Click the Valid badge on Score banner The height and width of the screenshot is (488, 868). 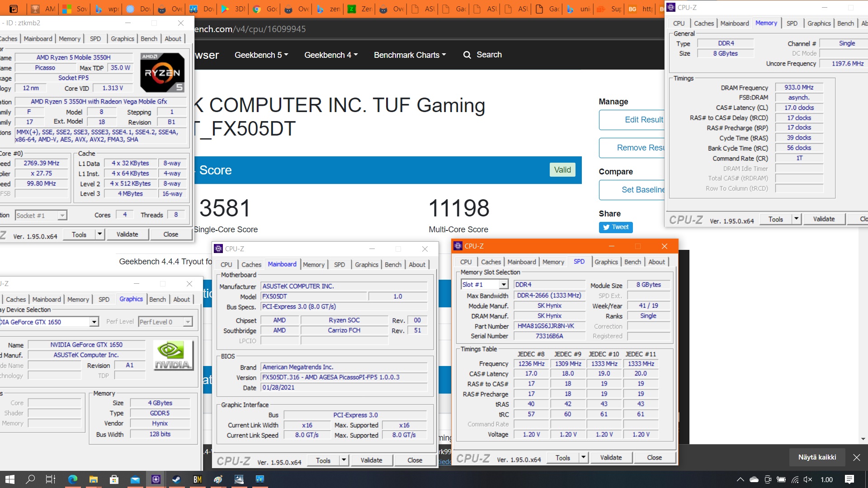point(562,170)
